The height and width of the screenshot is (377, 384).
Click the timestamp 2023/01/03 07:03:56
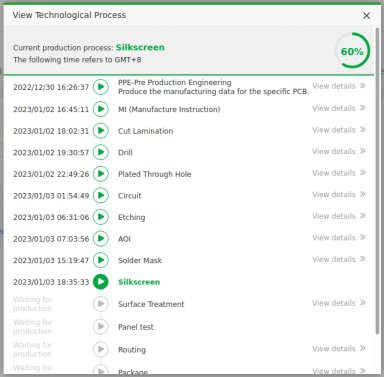click(51, 239)
